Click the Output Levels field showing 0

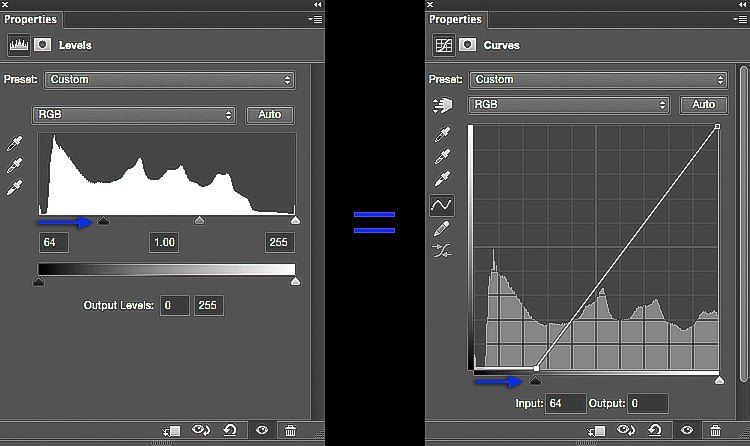click(175, 305)
